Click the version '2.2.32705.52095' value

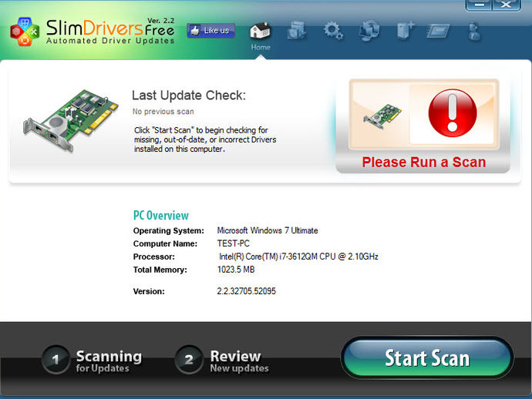point(246,291)
